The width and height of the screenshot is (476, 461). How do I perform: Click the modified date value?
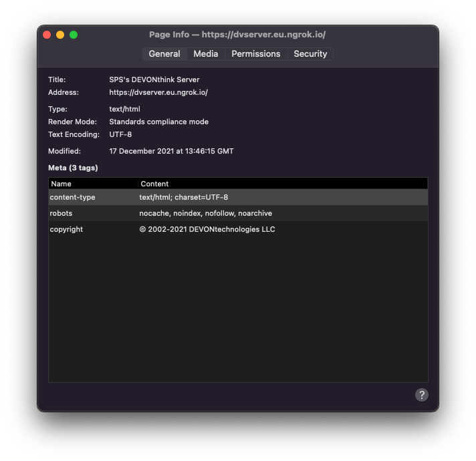point(171,151)
